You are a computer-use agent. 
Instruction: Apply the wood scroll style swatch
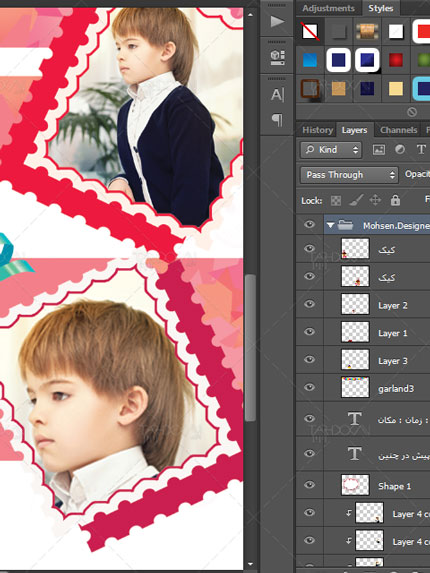(367, 31)
